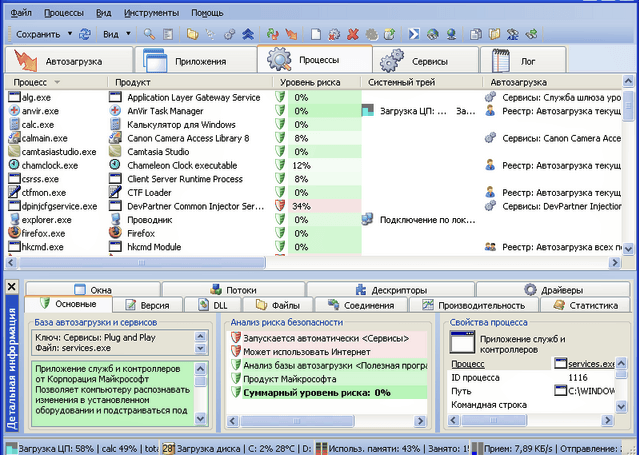639x455 pixels.
Task: Click the AnVir tray icon showing Загрузка ЦП
Action: (368, 110)
